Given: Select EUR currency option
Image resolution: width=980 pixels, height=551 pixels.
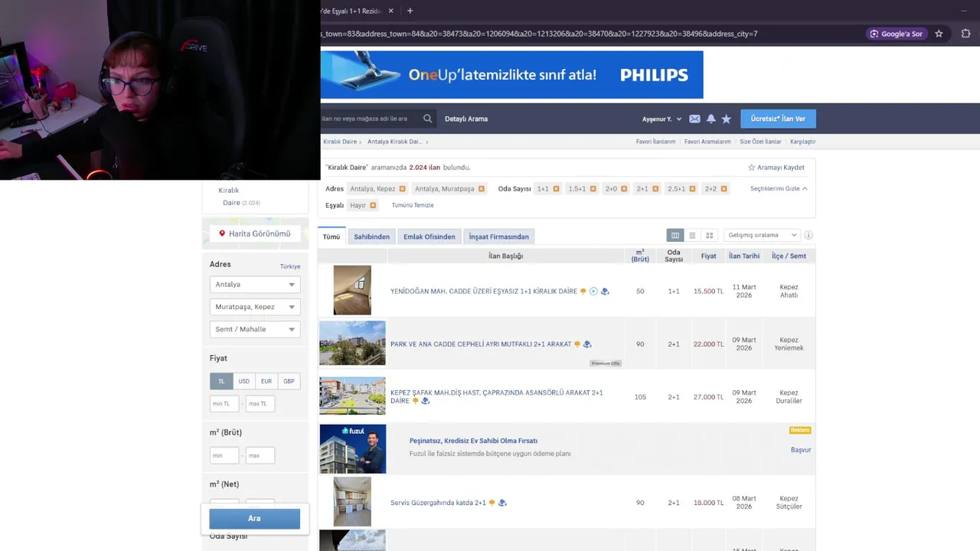Looking at the screenshot, I should tap(266, 381).
